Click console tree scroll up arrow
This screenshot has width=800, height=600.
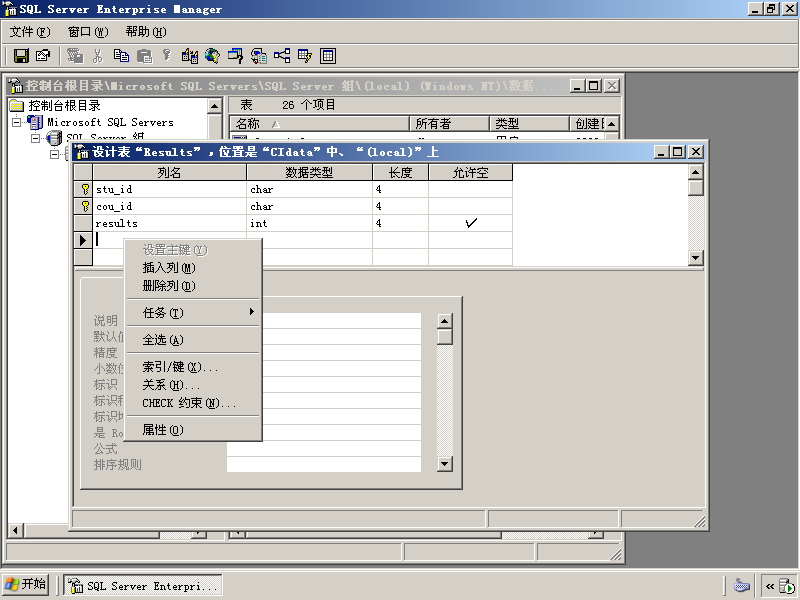click(x=215, y=106)
